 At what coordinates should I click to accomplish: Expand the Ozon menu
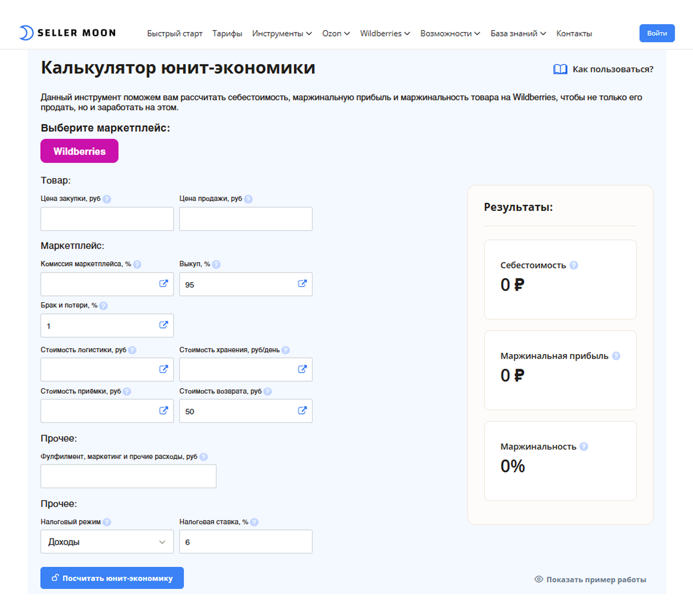[x=336, y=33]
